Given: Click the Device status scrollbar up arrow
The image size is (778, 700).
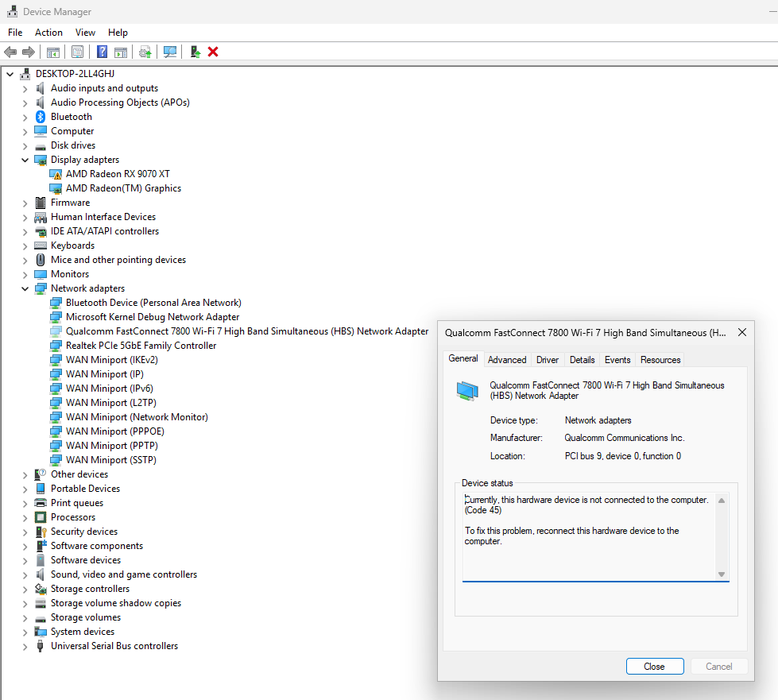Looking at the screenshot, I should (722, 501).
